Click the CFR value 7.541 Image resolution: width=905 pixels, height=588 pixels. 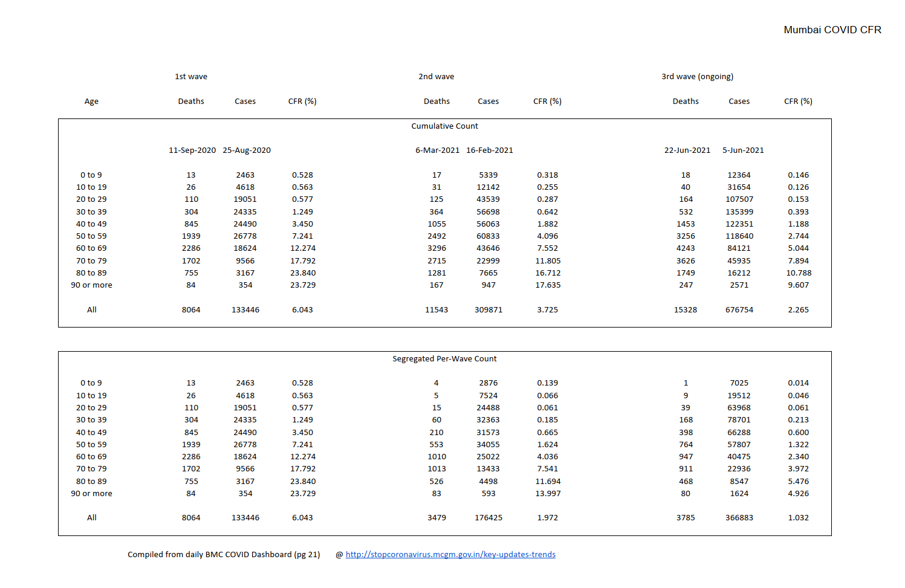click(x=548, y=469)
